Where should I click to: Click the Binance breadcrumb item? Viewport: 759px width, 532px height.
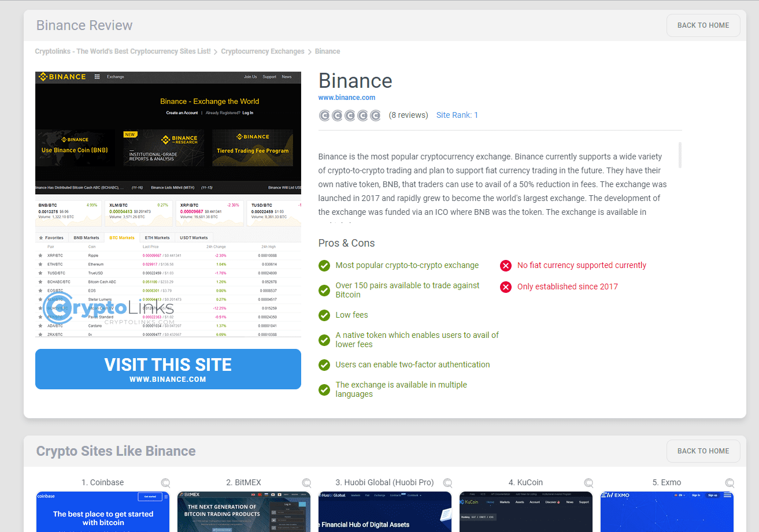point(327,51)
